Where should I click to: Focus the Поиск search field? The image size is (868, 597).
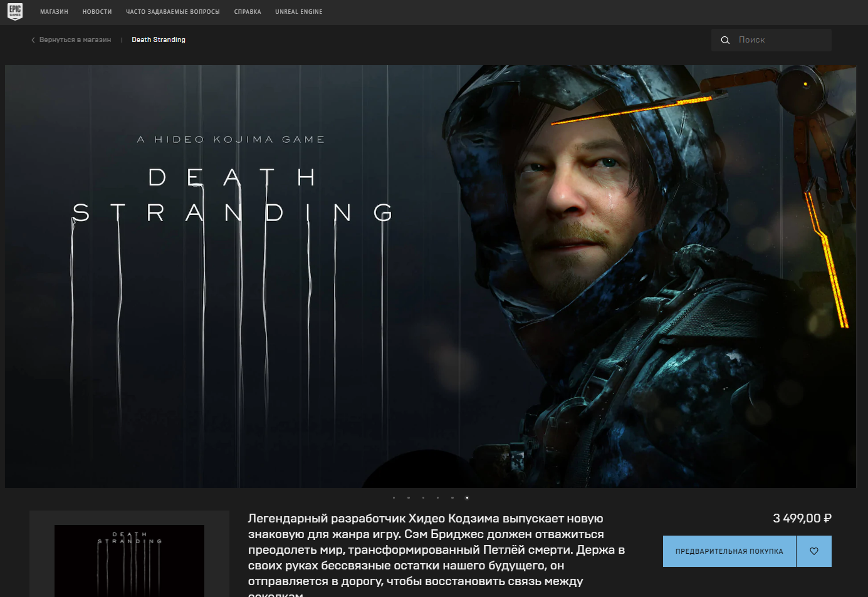(771, 40)
